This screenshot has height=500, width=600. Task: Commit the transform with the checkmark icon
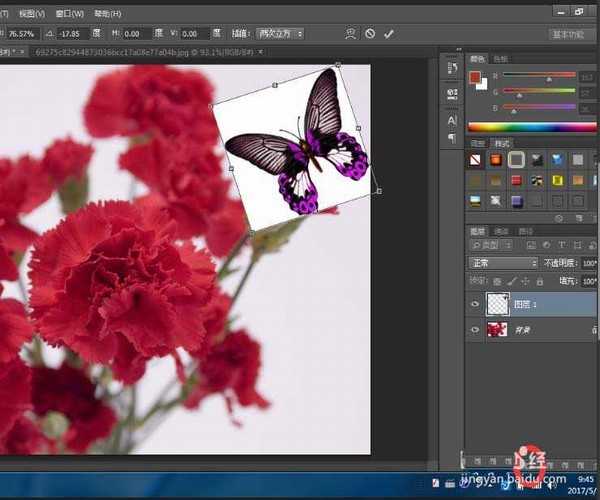point(389,33)
